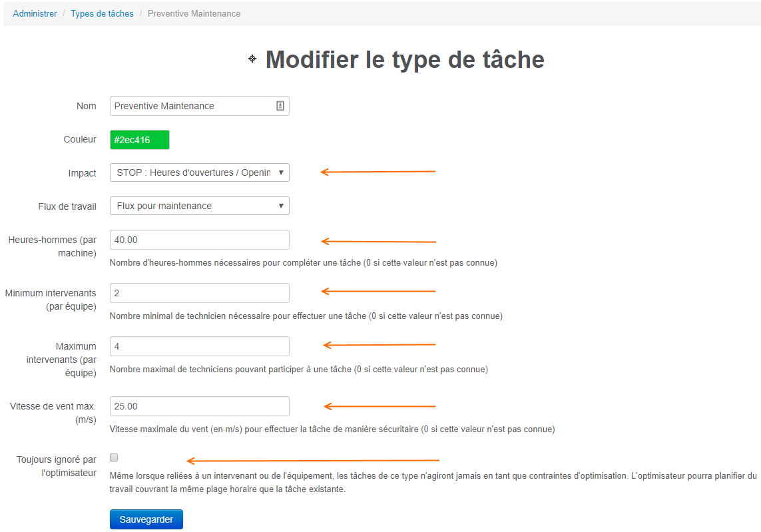Click the Sauvegarder button

pyautogui.click(x=146, y=519)
